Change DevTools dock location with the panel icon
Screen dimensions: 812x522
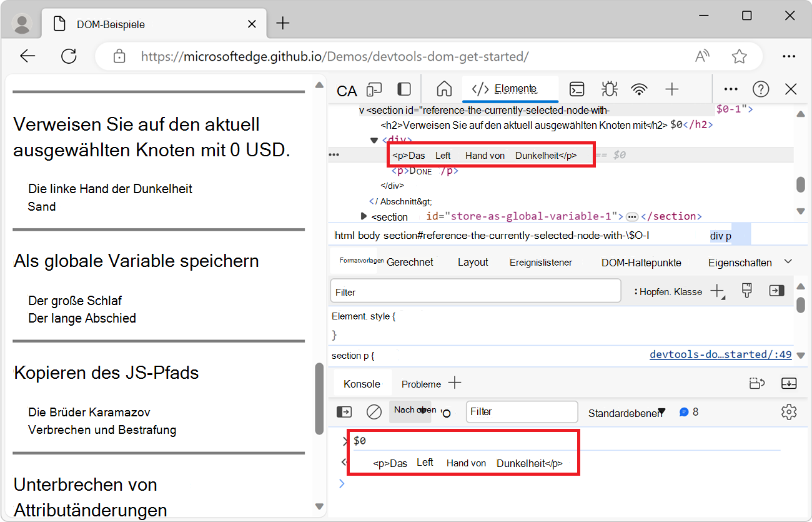404,89
